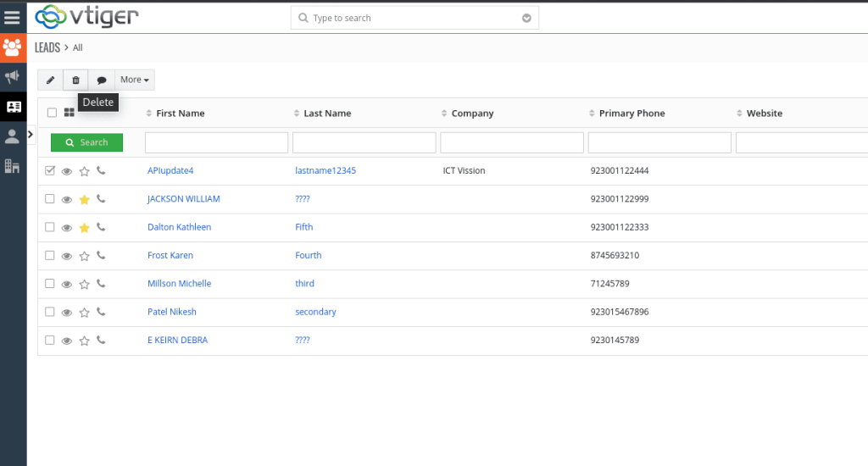Sort by the Company column header

pos(472,114)
